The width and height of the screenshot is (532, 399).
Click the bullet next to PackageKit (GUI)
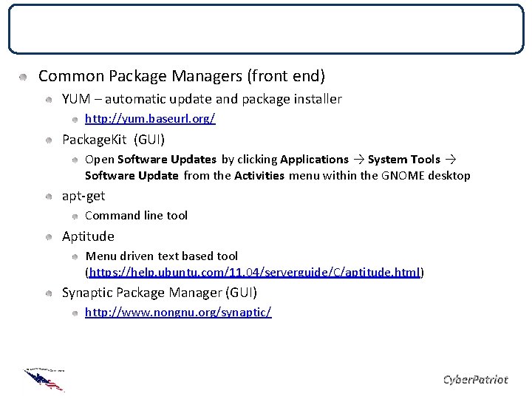click(49, 140)
